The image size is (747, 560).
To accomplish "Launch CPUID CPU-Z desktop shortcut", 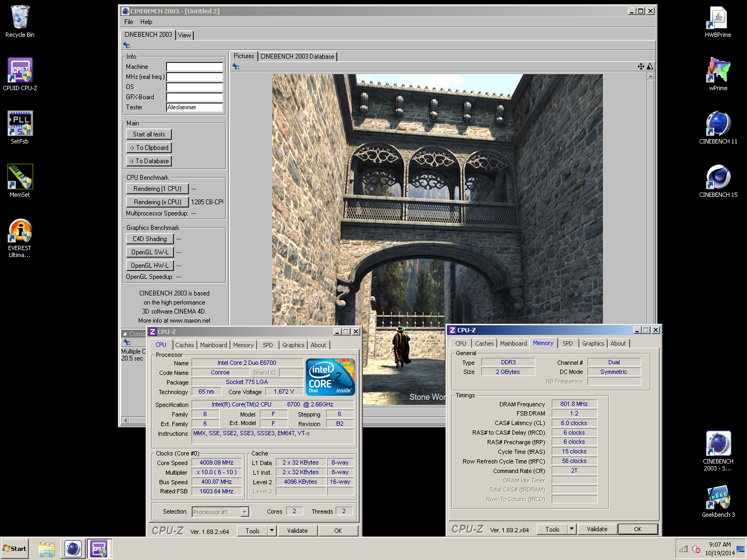I will click(20, 75).
